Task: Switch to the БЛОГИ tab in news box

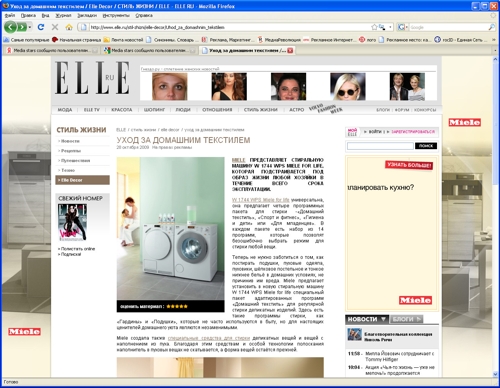Action: click(x=406, y=319)
